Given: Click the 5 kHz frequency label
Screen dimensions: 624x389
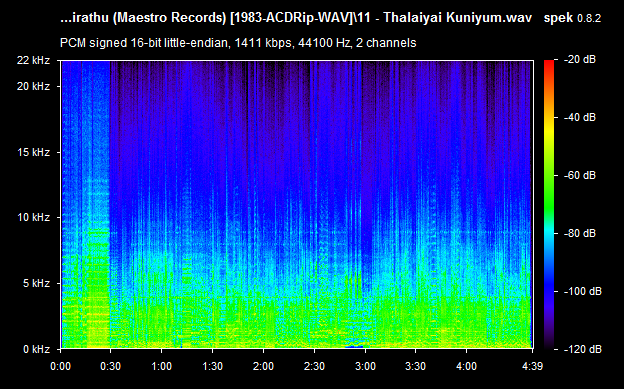Looking at the screenshot, I should [x=36, y=283].
